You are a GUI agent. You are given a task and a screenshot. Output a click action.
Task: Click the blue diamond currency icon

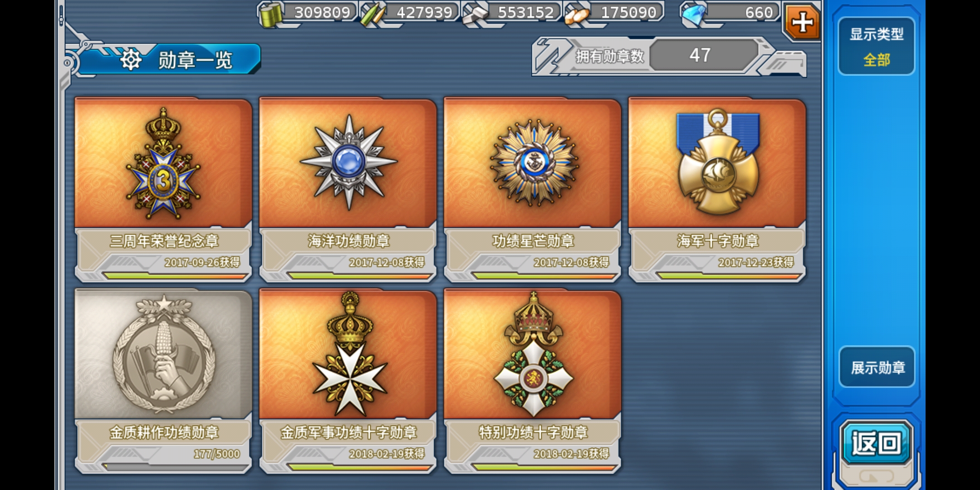coord(694,14)
